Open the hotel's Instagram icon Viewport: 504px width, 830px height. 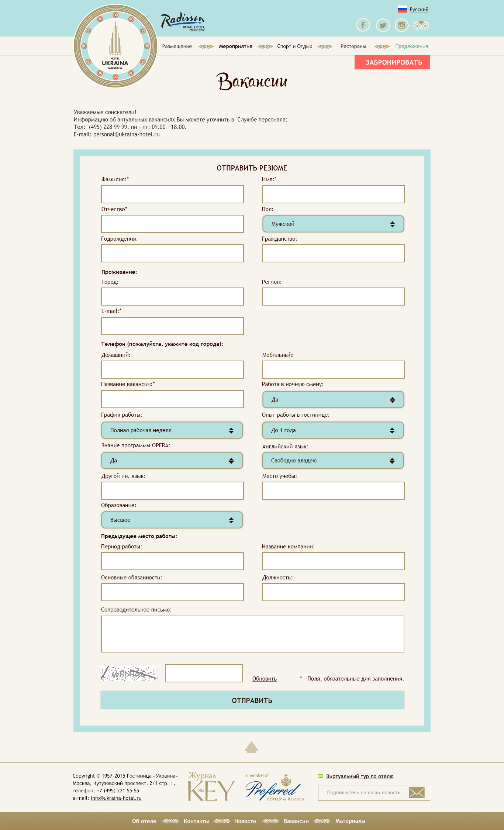pos(402,25)
